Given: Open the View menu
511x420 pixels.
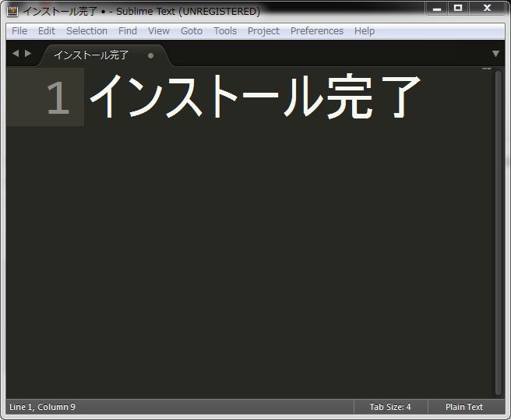Looking at the screenshot, I should (159, 31).
